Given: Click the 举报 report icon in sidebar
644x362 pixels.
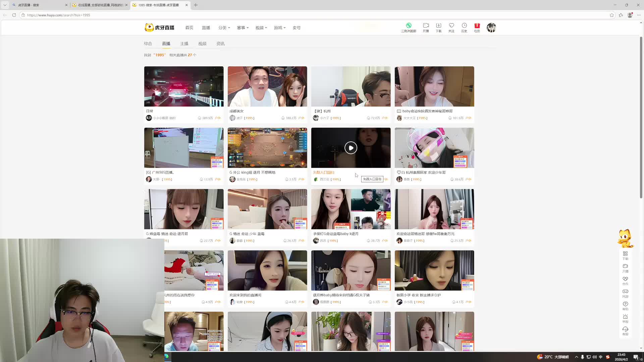Looking at the screenshot, I should tap(625, 317).
